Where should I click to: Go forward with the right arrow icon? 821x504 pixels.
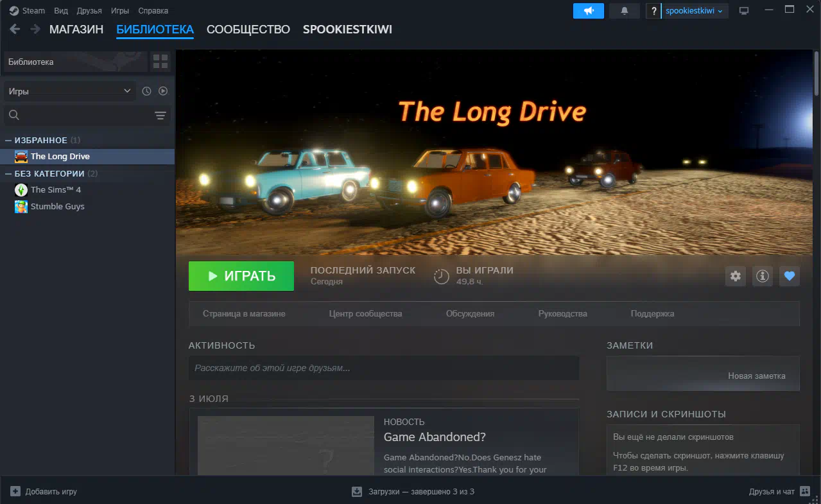(35, 29)
